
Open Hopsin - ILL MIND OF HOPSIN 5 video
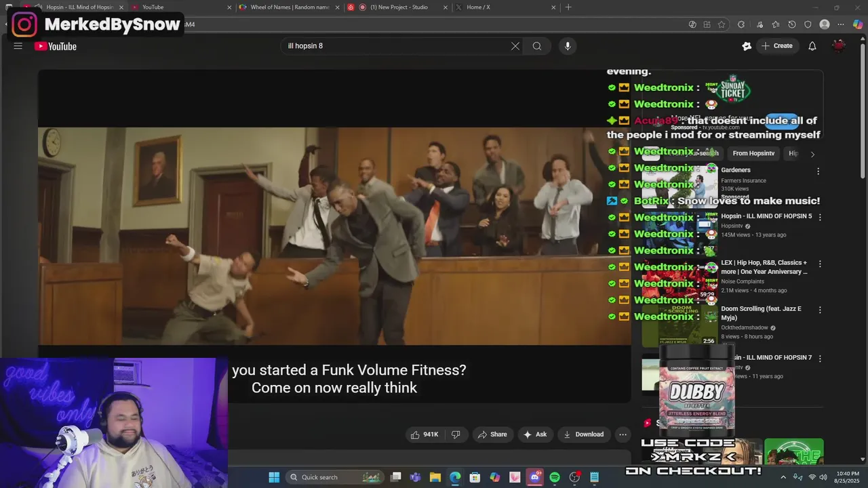(x=766, y=216)
